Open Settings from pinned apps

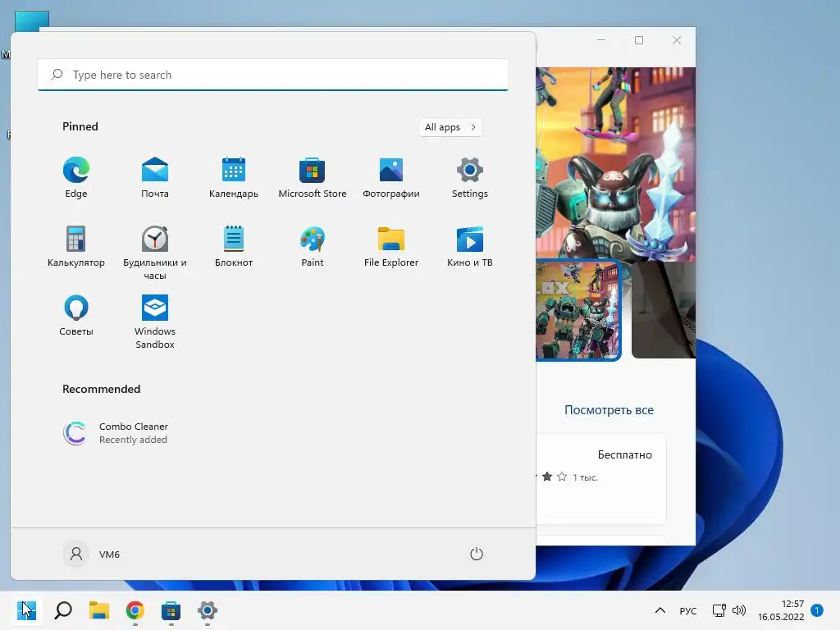coord(470,178)
